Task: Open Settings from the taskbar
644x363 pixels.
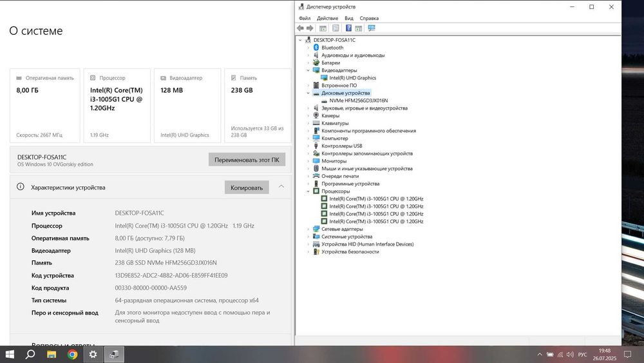Action: tap(93, 355)
